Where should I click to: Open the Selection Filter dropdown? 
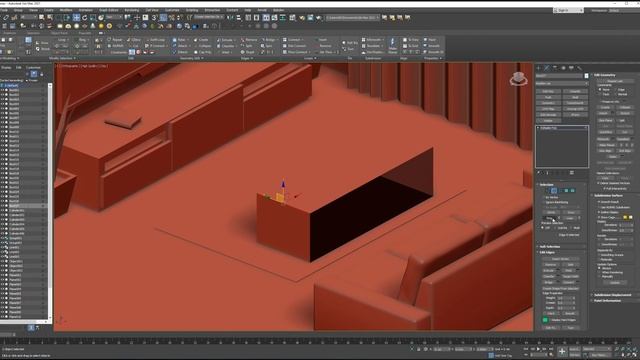(x=29, y=18)
